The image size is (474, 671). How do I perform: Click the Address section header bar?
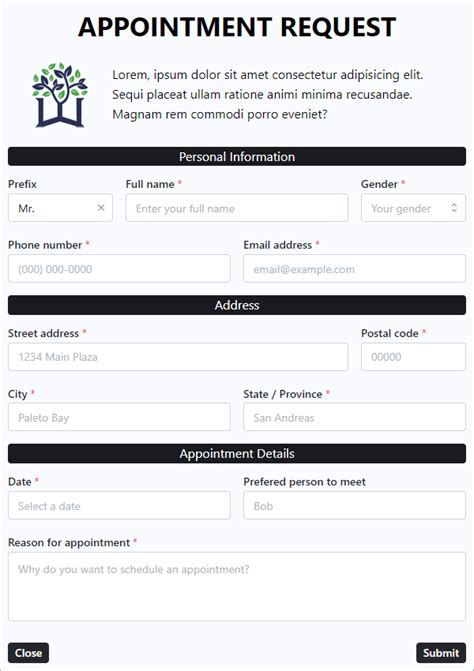(237, 305)
